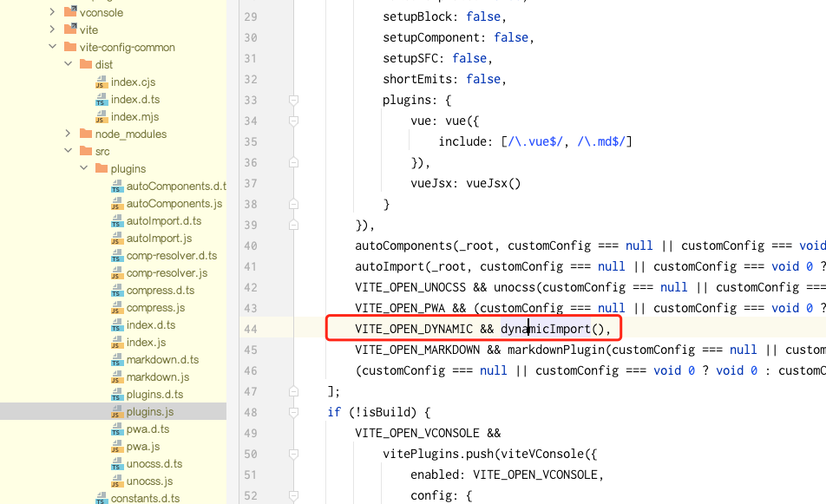Fold code block at line 33
This screenshot has height=504, width=826.
pos(294,100)
